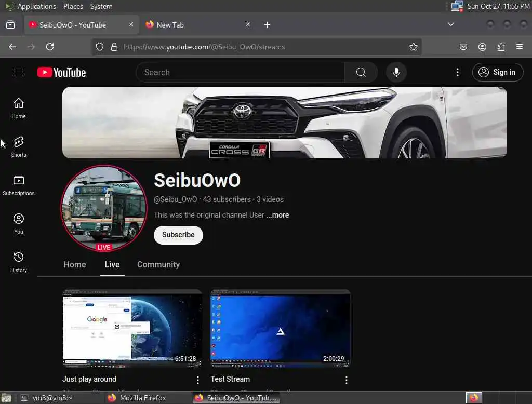Image resolution: width=532 pixels, height=404 pixels.
Task: Open Firefox View recent browsing icon
Action: 10,25
